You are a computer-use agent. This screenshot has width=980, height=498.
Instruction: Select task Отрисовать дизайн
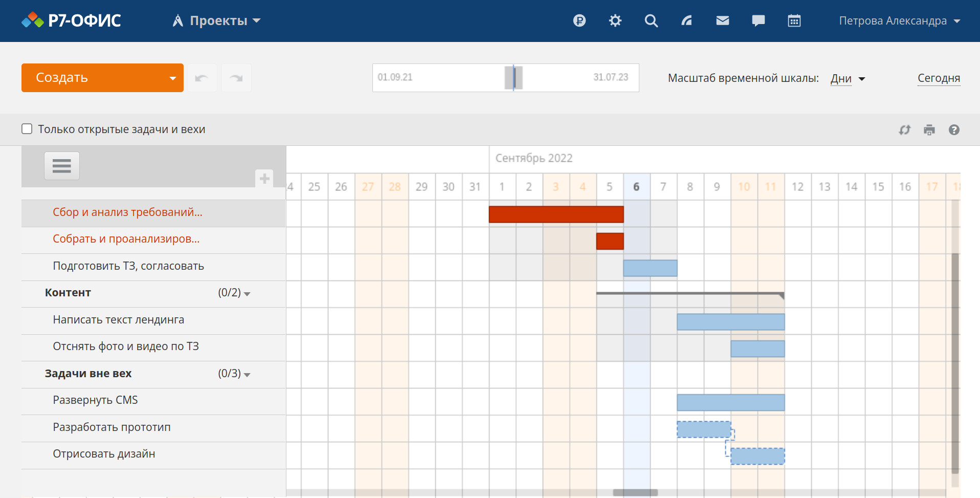point(104,453)
